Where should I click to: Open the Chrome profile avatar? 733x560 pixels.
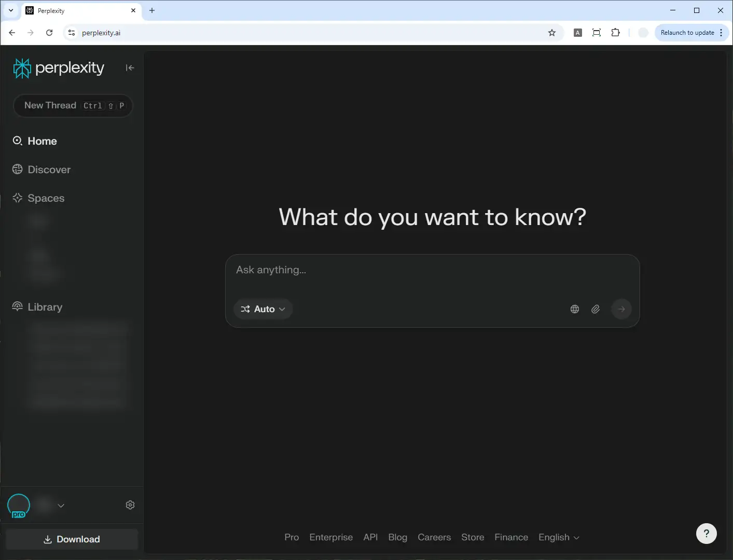tap(643, 33)
